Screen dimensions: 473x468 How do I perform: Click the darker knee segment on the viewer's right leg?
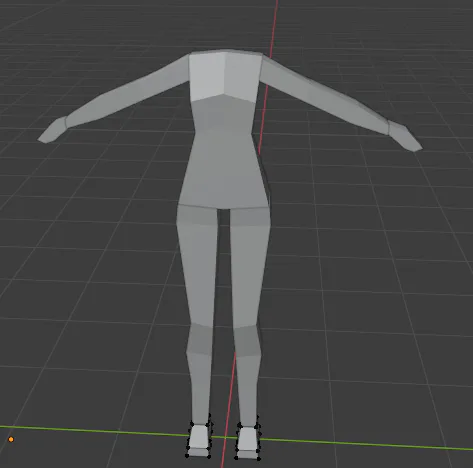[247, 341]
